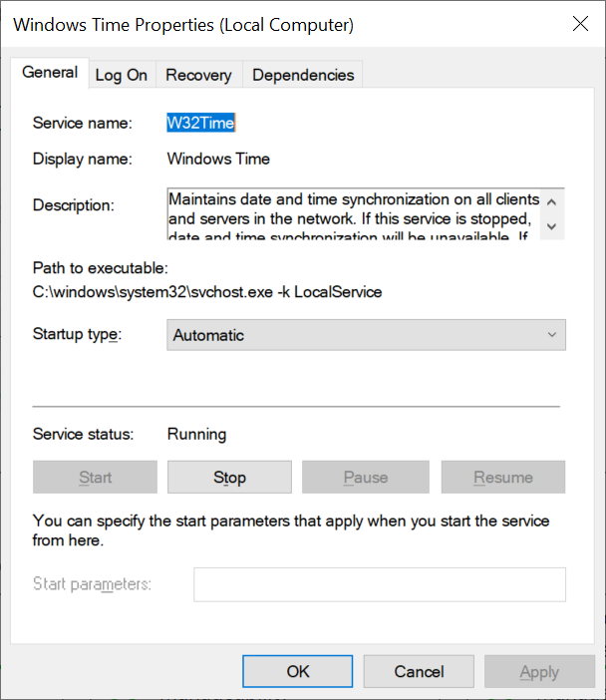The width and height of the screenshot is (606, 700).
Task: Switch to the General tab
Action: click(50, 73)
